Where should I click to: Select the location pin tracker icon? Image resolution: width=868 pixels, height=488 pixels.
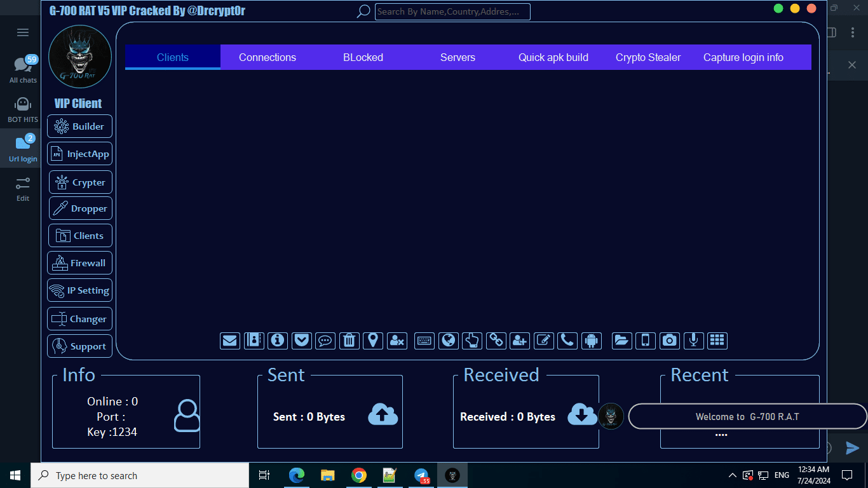tap(373, 341)
